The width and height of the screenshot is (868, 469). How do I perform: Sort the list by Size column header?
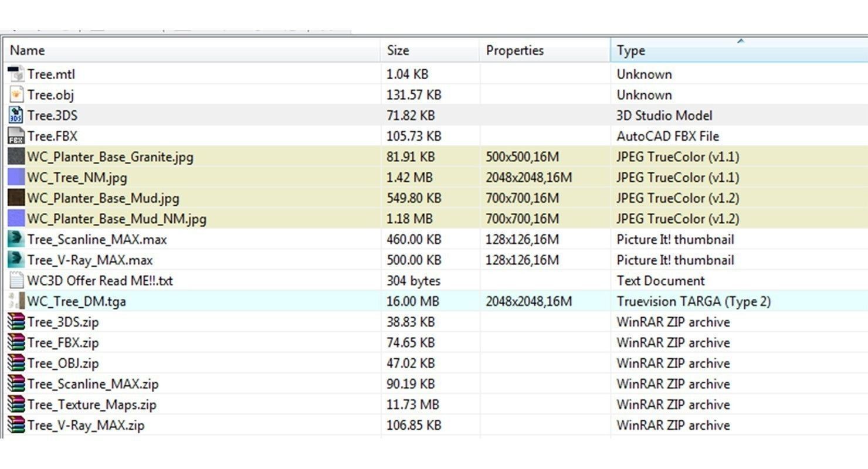point(398,50)
